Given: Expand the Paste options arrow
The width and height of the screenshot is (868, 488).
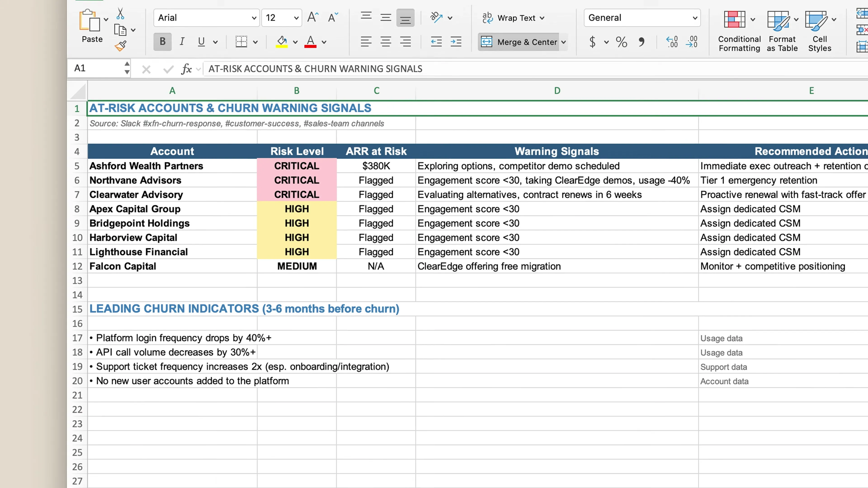Looking at the screenshot, I should point(106,19).
